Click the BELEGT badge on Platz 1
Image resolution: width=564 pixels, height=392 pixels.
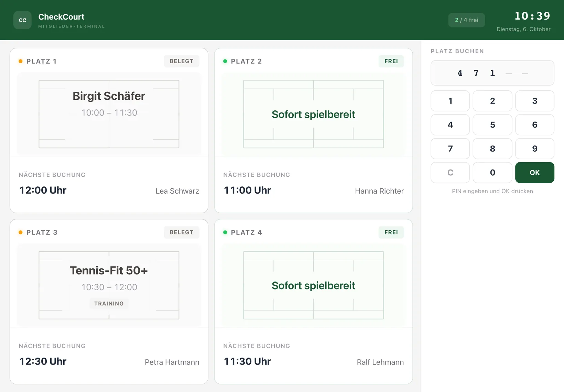182,61
